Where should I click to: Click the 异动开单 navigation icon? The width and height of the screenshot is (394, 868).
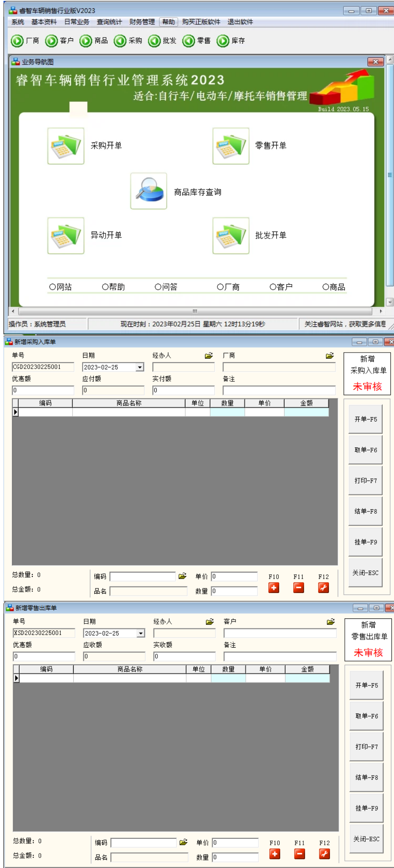pos(66,236)
